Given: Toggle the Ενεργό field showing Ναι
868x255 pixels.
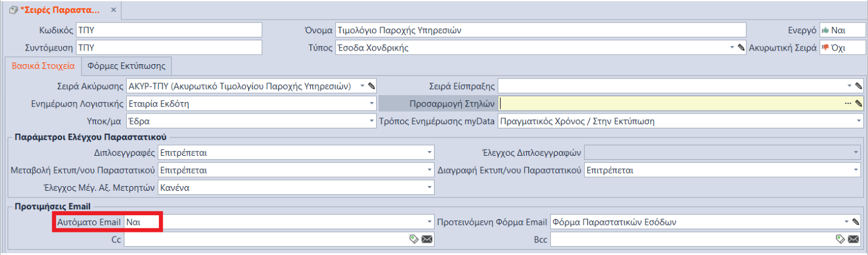Looking at the screenshot, I should 842,30.
